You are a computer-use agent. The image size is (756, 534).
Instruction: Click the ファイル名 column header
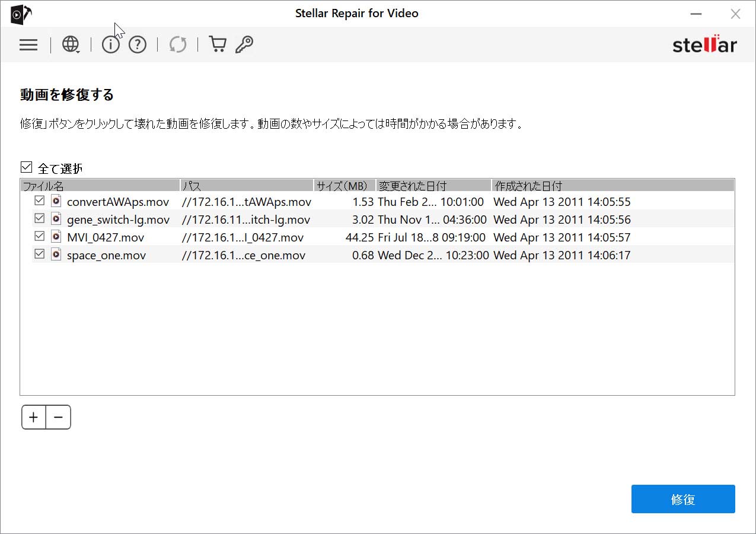[100, 186]
